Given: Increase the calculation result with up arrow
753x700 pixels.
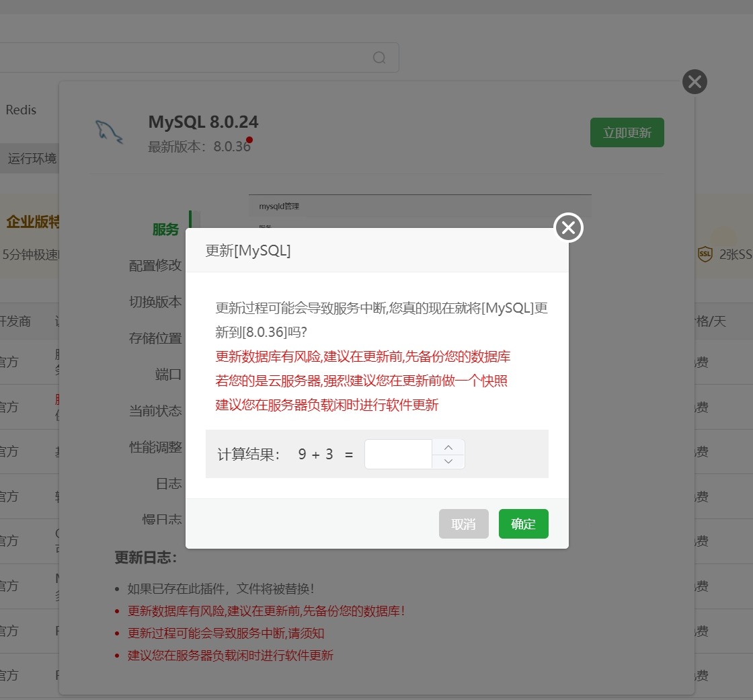Looking at the screenshot, I should click(448, 447).
